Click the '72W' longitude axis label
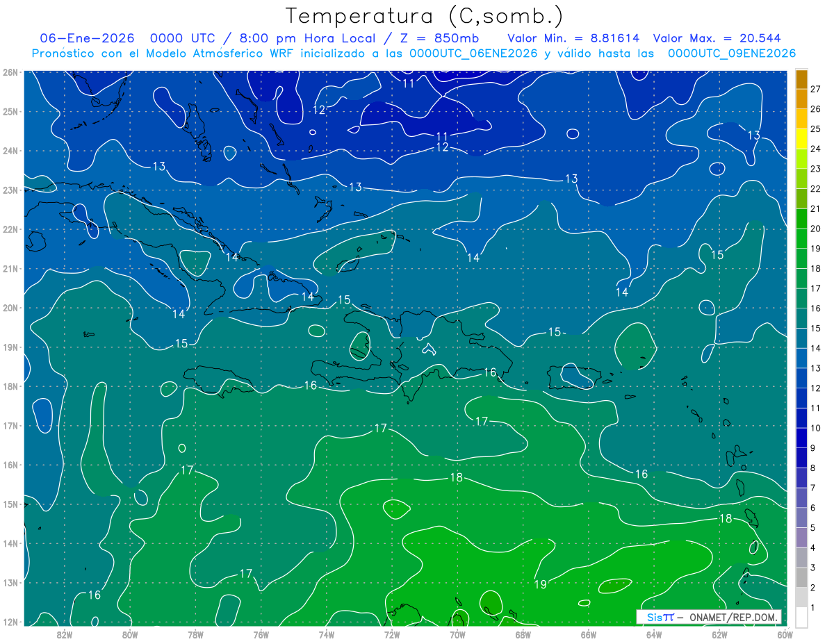The width and height of the screenshot is (834, 644). 391,634
